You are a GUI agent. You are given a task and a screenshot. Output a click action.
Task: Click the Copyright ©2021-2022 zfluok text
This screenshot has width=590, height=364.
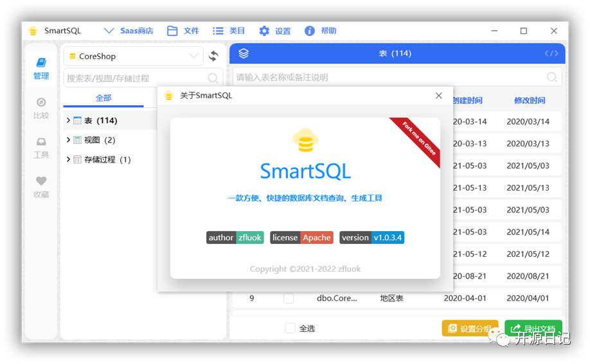point(305,269)
